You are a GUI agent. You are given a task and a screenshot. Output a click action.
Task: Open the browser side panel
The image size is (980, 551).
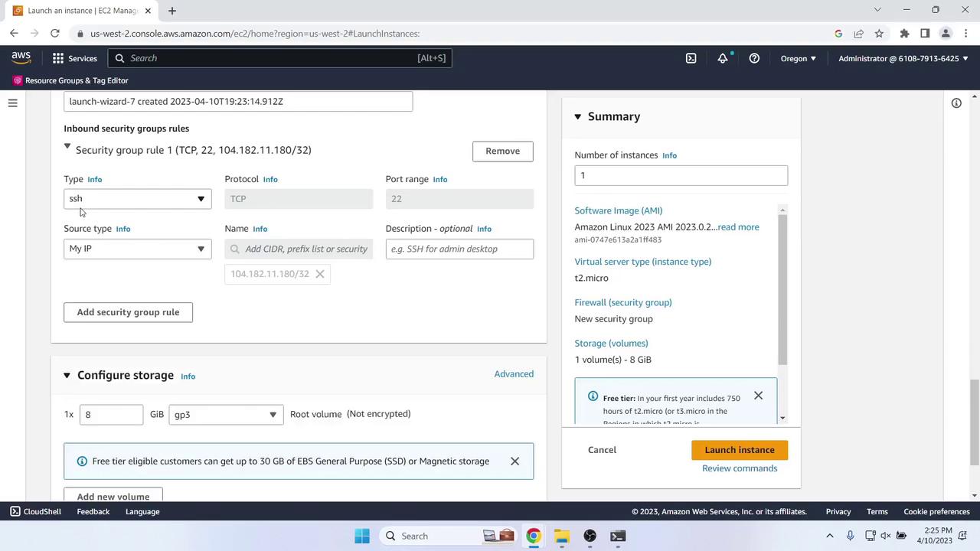925,34
